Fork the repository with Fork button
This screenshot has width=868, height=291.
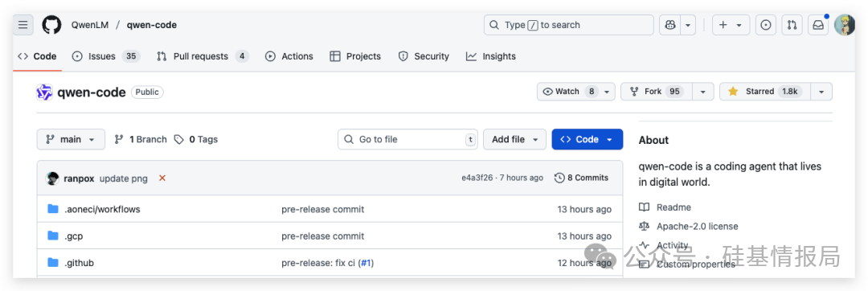tap(657, 92)
